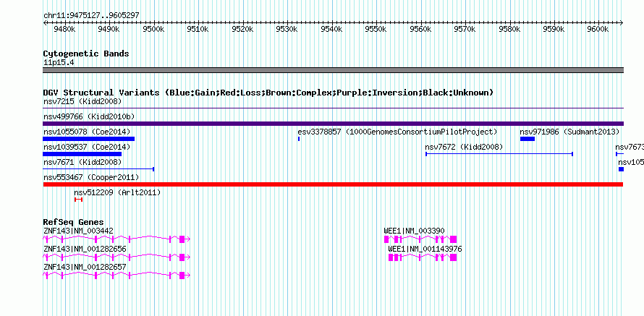Click the nsv553467 (Cooper2011) label
644x316 pixels.
point(90,177)
